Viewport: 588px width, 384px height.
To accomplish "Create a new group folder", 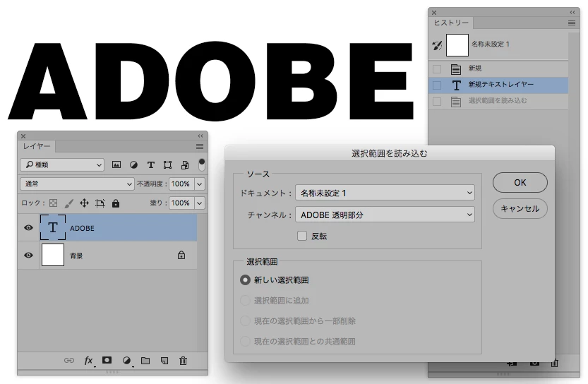I will [x=145, y=361].
